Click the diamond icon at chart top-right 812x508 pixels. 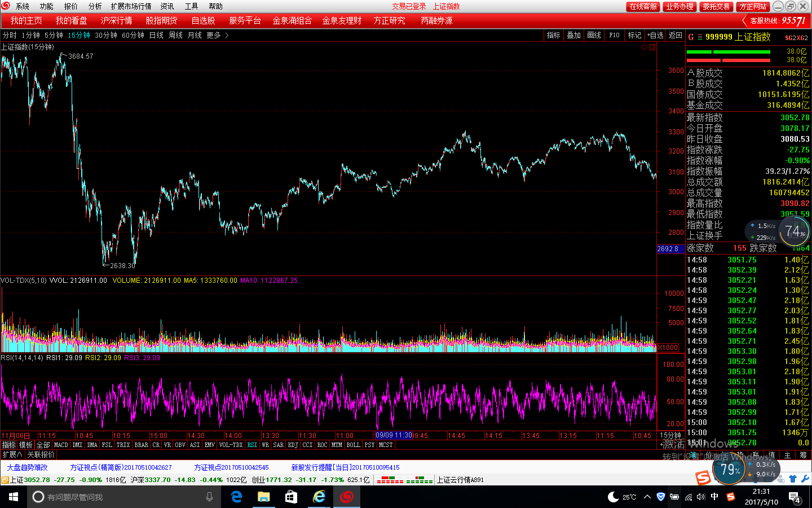click(x=644, y=47)
